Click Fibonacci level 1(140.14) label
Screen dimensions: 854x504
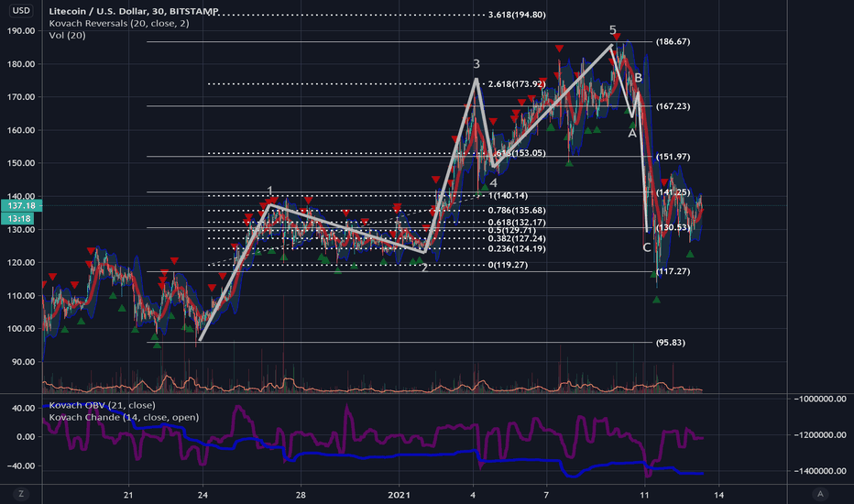pyautogui.click(x=508, y=195)
